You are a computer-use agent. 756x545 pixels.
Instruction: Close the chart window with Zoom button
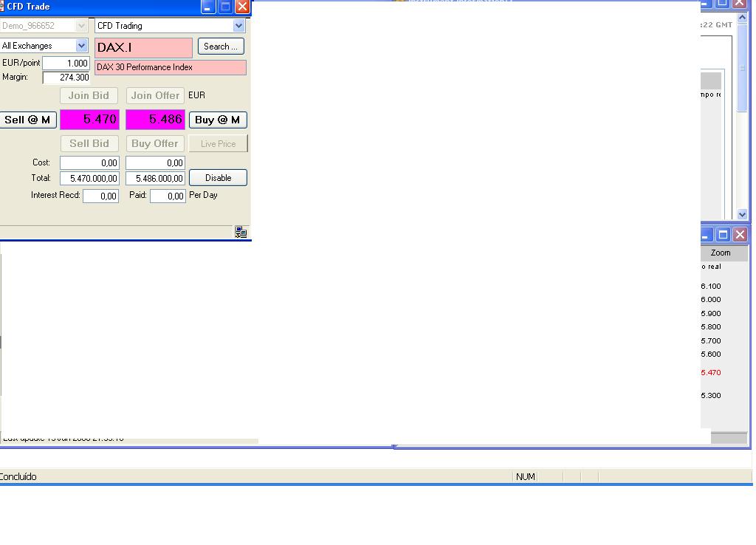point(740,235)
